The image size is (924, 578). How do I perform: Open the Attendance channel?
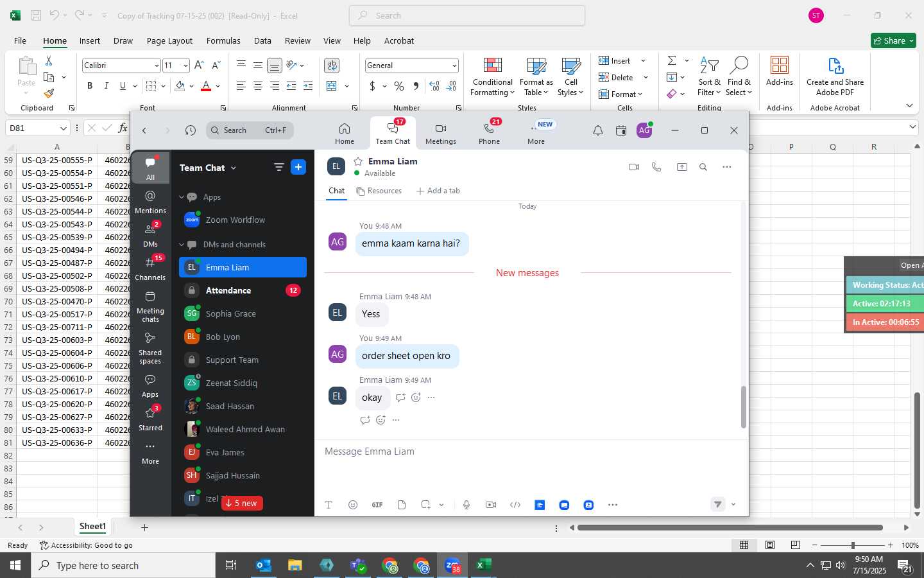243,290
